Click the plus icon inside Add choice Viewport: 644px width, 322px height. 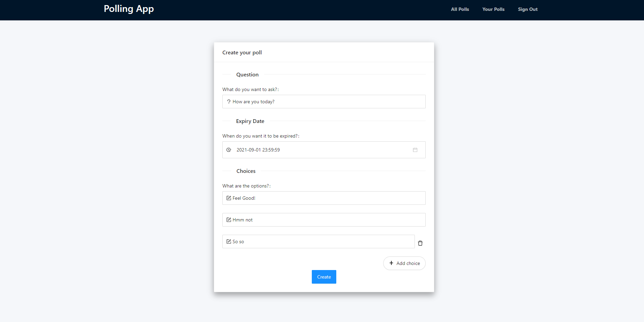(391, 263)
